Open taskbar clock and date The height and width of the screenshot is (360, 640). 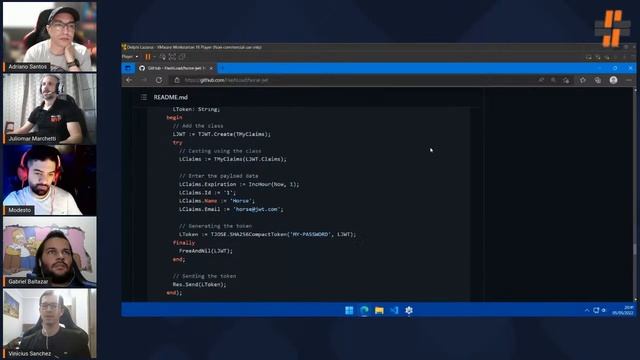tap(622, 310)
